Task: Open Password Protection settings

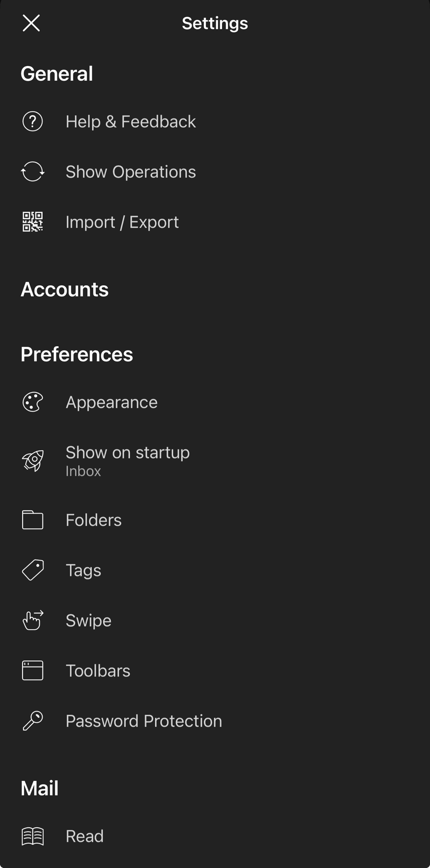Action: [x=215, y=721]
